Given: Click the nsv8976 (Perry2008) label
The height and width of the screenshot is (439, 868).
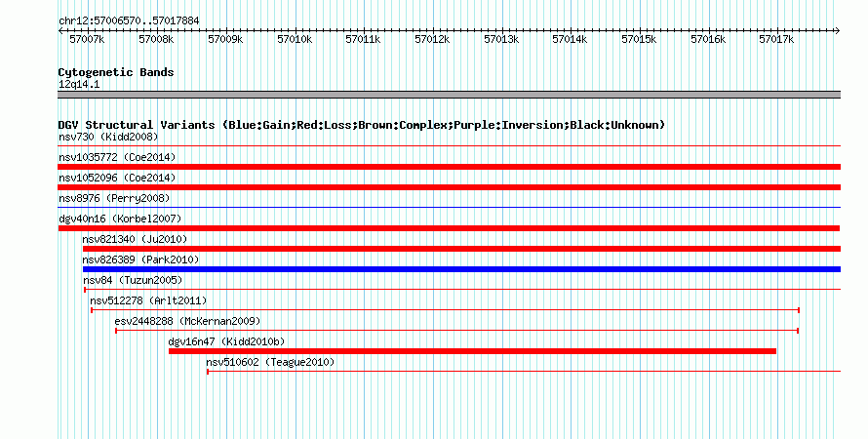Looking at the screenshot, I should point(114,198).
